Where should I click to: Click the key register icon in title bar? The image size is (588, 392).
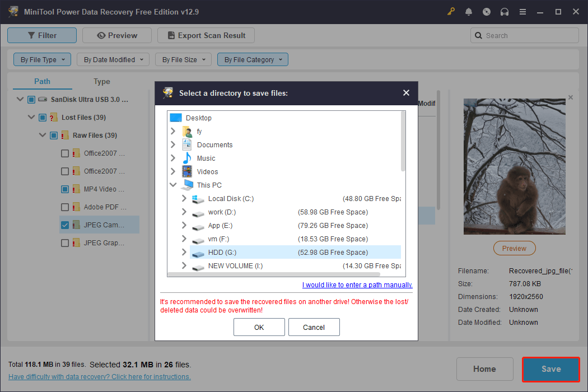pos(451,12)
